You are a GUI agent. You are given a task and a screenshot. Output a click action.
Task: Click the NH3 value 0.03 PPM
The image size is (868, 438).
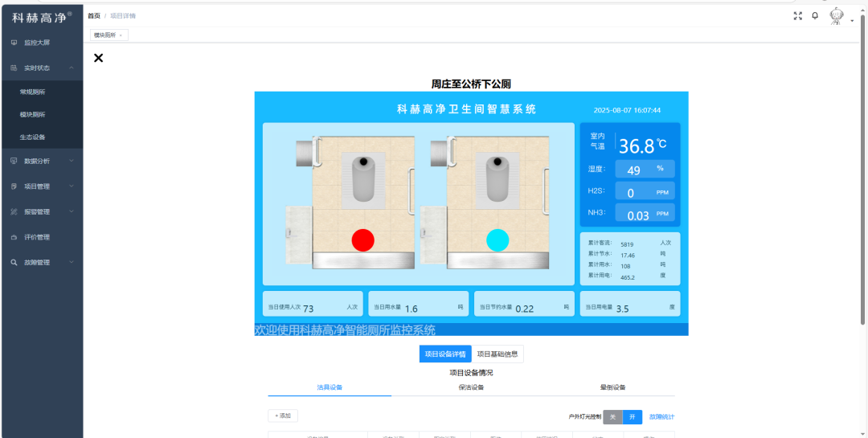(x=645, y=214)
